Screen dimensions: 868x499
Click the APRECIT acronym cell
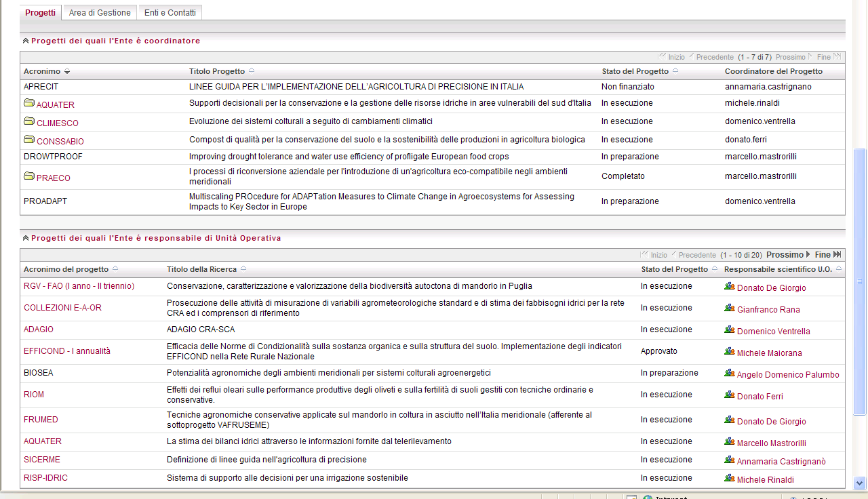pyautogui.click(x=41, y=87)
